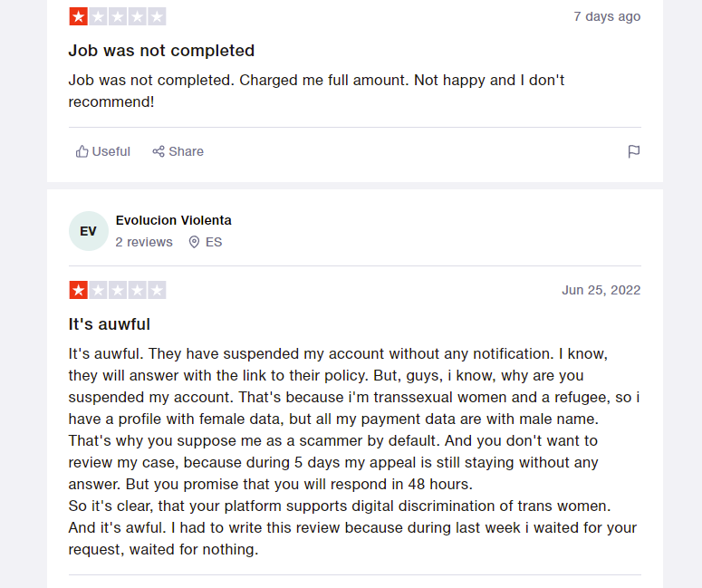Flag the 'Job was not completed' review

tap(634, 151)
